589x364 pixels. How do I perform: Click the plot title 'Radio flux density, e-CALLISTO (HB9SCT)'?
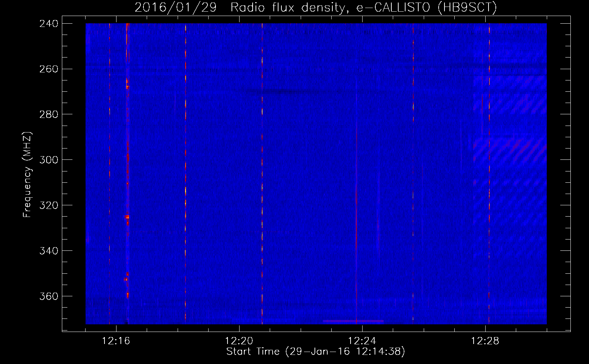363,8
